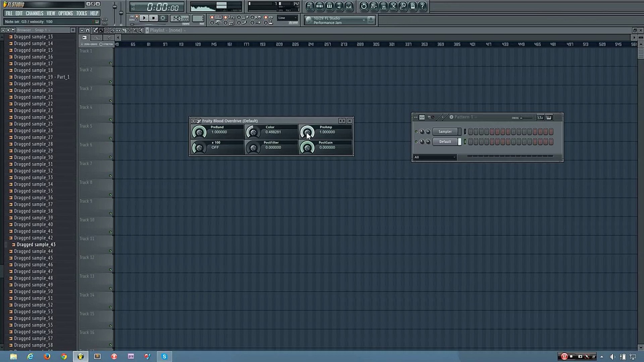Image resolution: width=644 pixels, height=362 pixels.
Task: Select the Draw pencil tool in Playlist
Action: pyautogui.click(x=95, y=30)
